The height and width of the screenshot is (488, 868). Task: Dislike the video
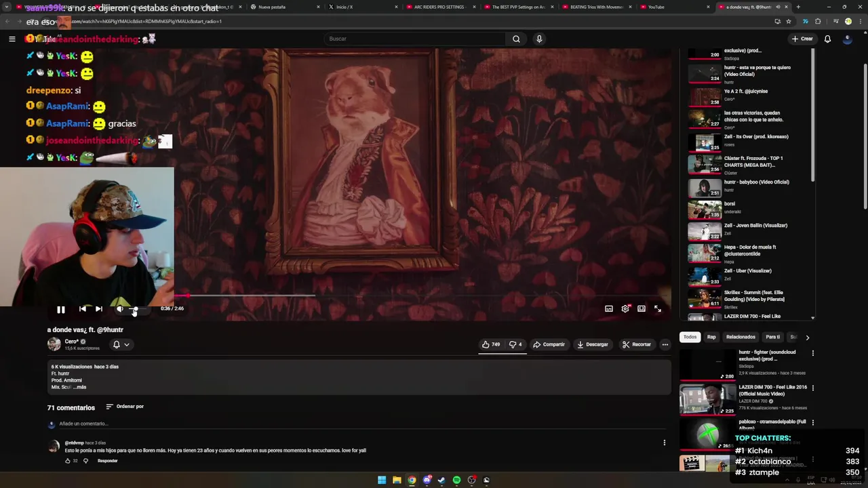pyautogui.click(x=515, y=344)
